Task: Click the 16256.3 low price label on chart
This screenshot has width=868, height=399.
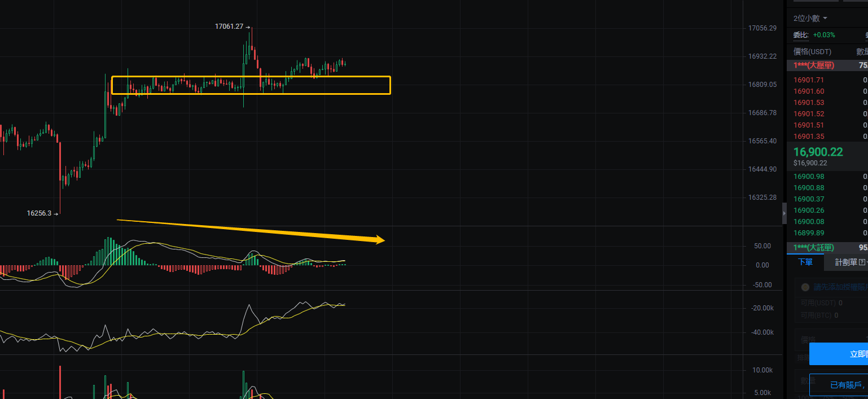Action: click(x=39, y=213)
